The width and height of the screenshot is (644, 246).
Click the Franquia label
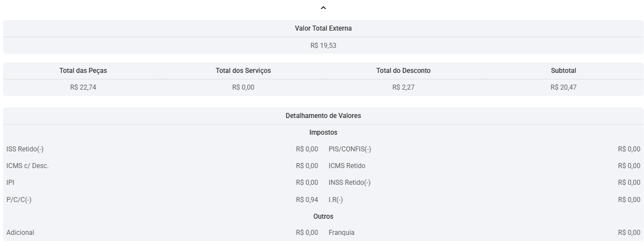tap(341, 233)
